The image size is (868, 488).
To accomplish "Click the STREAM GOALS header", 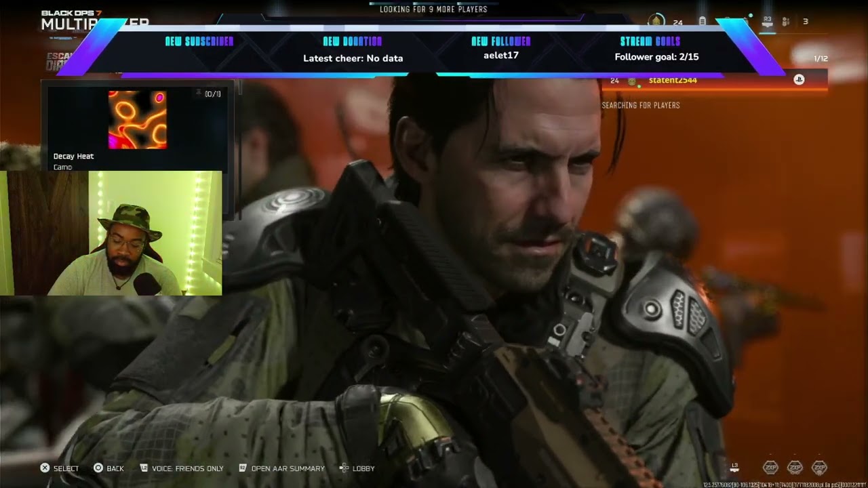I will tap(650, 41).
